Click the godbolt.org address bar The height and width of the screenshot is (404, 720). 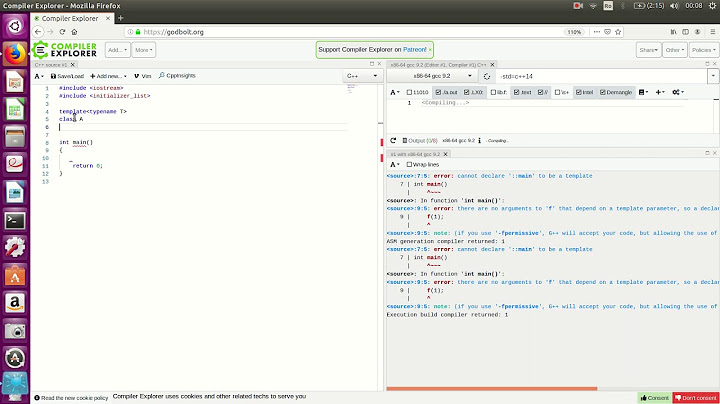tap(344, 32)
